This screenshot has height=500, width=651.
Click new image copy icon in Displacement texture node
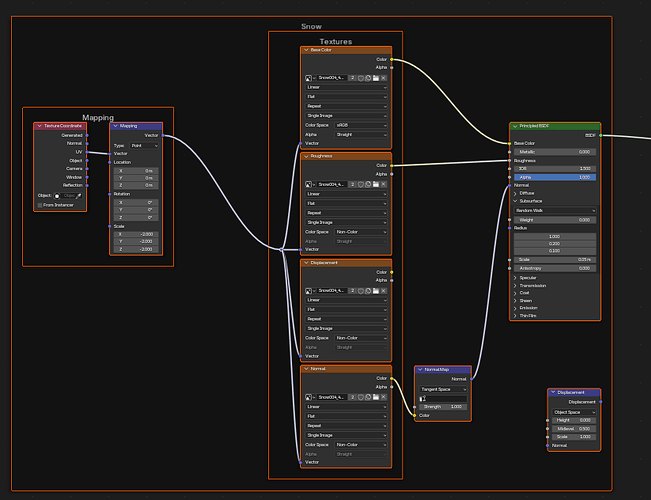tap(368, 291)
